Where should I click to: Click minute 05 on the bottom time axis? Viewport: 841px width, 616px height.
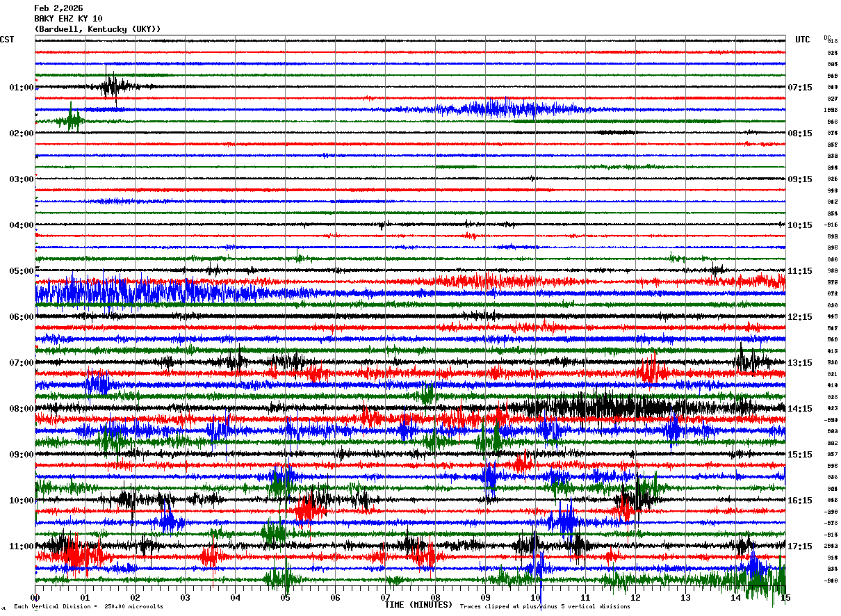pos(286,598)
